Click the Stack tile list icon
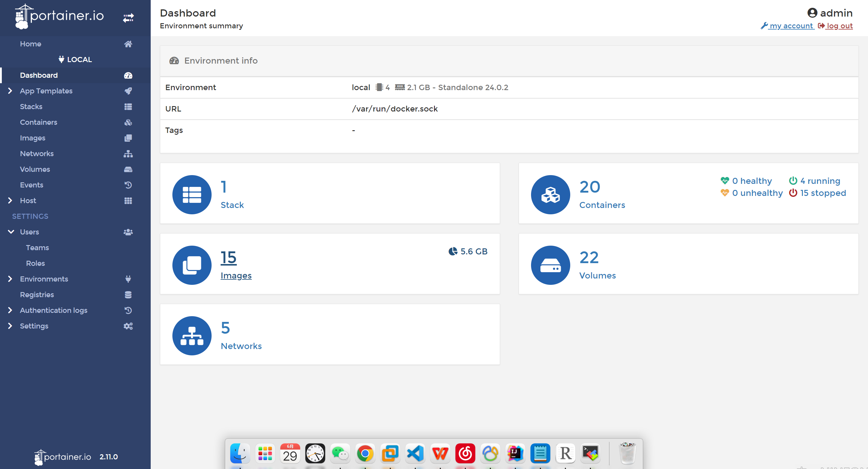 tap(192, 195)
